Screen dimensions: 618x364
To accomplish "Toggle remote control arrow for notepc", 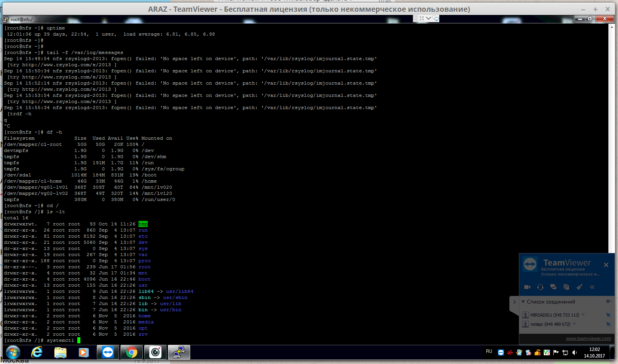I will [608, 324].
